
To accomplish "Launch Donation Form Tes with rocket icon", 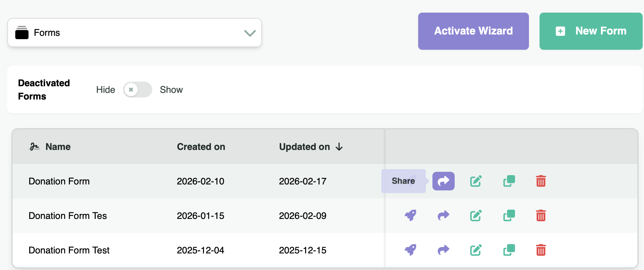I will tap(410, 216).
